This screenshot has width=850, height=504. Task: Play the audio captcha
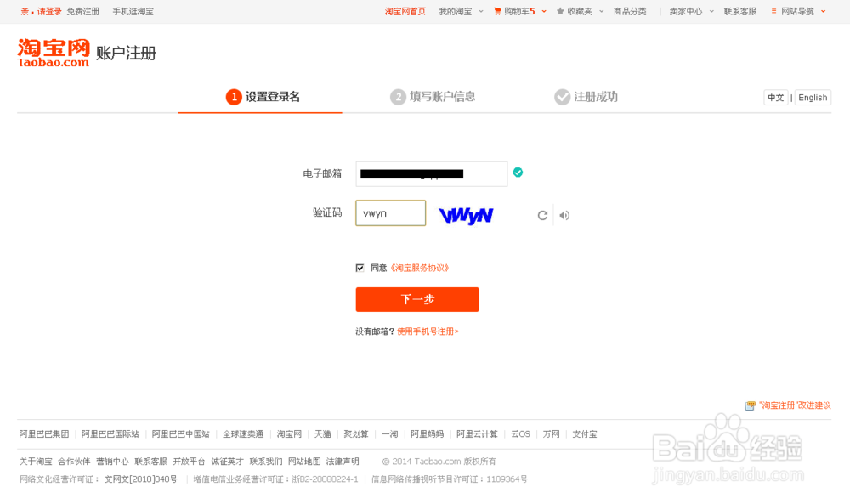[564, 214]
